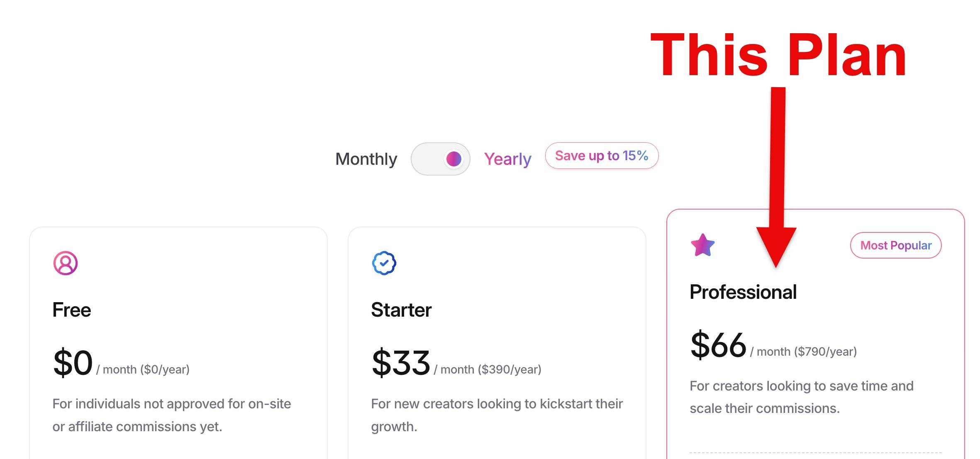
Task: Click the ($390/year) yearly price text
Action: (x=510, y=369)
